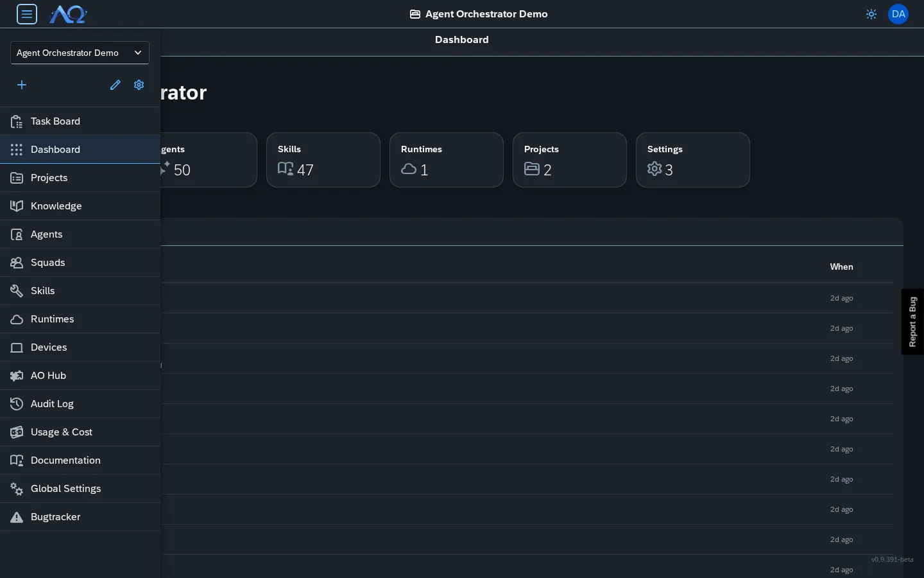Go to Projects in the sidebar
The image size is (924, 578).
point(80,178)
